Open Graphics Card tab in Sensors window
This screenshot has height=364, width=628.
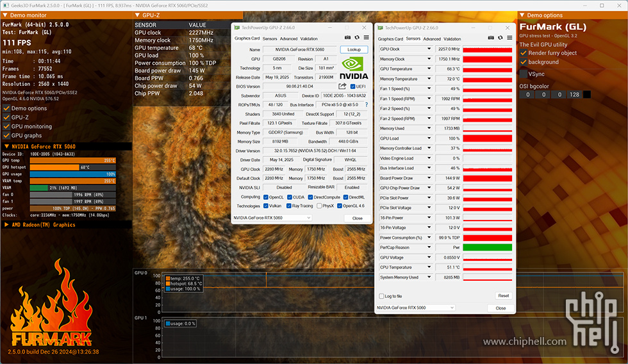point(390,39)
